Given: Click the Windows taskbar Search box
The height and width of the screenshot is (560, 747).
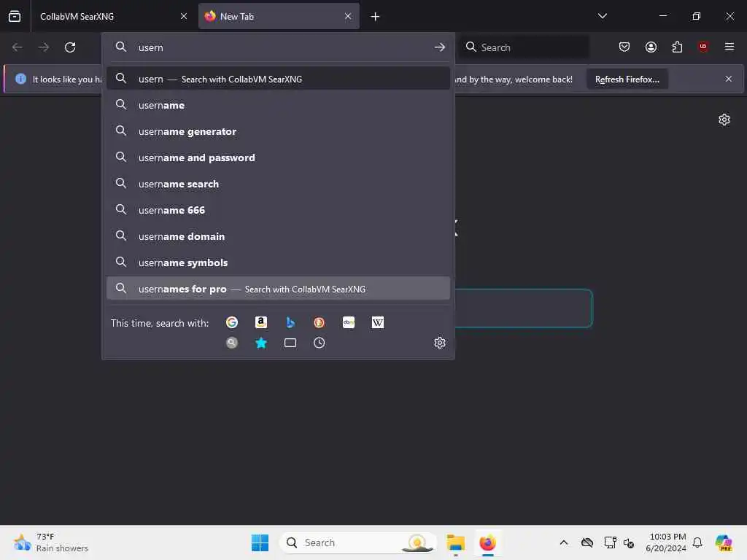Looking at the screenshot, I should pyautogui.click(x=357, y=542).
